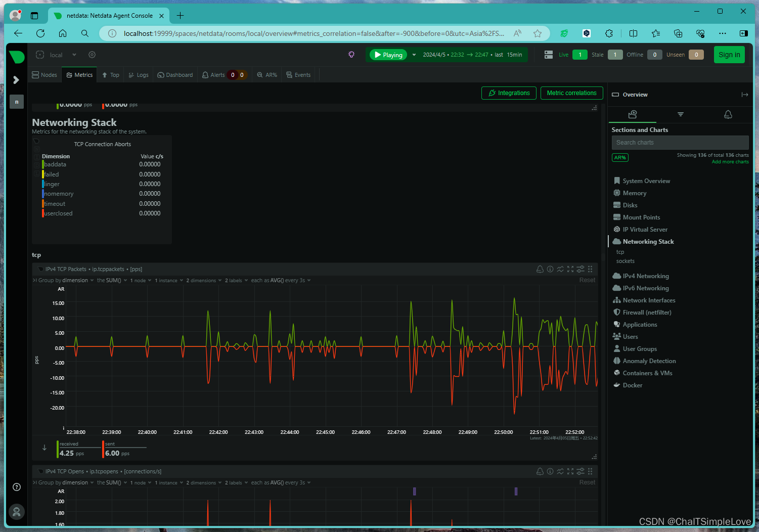Select the charts section tab icon in Overview panel
Screen dimensions: 759x532
pyautogui.click(x=633, y=115)
